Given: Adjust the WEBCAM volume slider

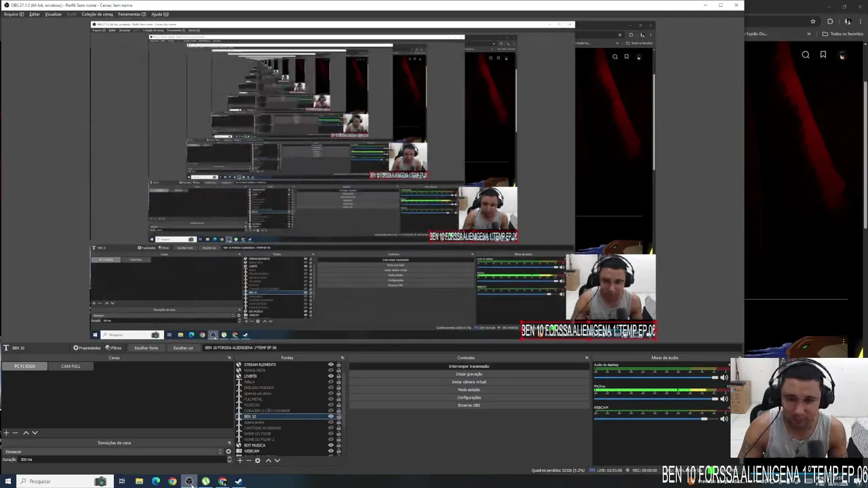Looking at the screenshot, I should [656, 419].
